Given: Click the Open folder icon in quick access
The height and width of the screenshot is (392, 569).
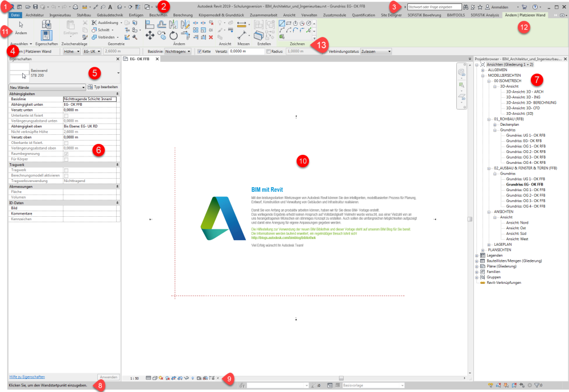Looking at the screenshot, I should coord(28,7).
